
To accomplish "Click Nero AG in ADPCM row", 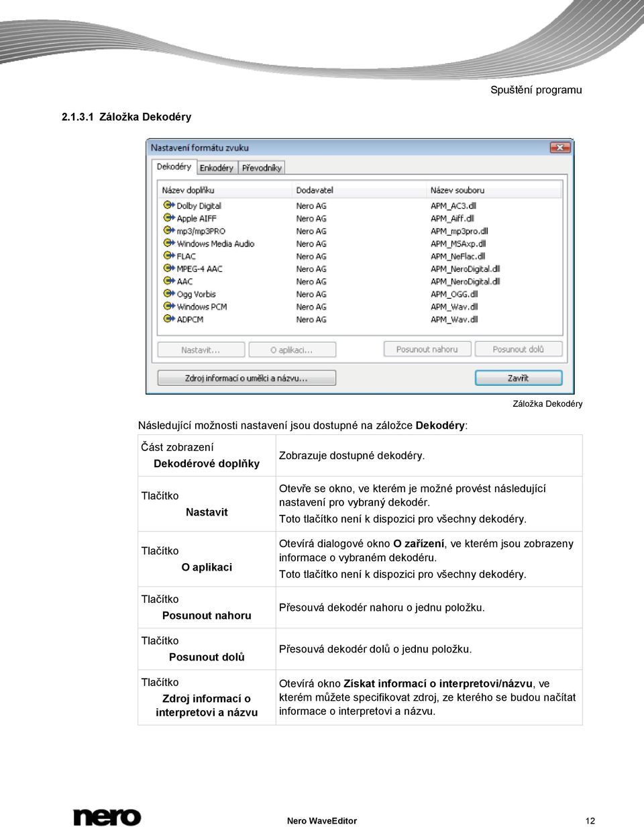I will [311, 320].
